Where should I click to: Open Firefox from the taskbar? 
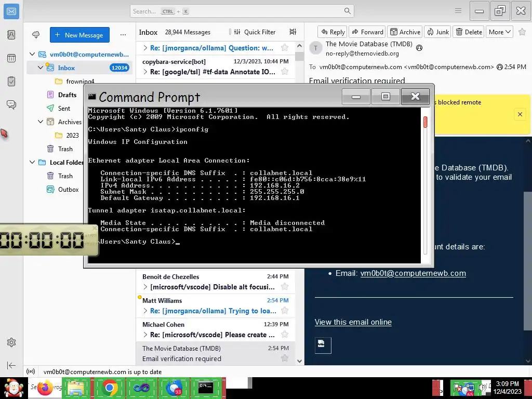tap(45, 388)
